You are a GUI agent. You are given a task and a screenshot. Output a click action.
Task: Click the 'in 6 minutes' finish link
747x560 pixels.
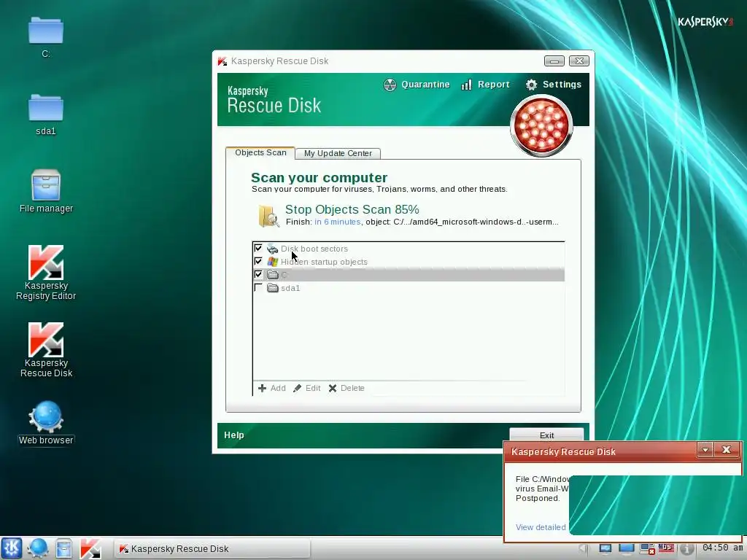click(337, 222)
